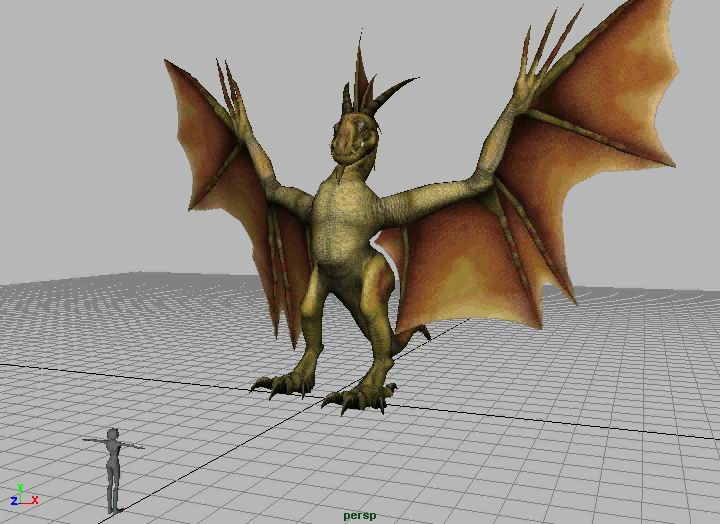Viewport: 720px width, 524px height.
Task: Click the human figure's head
Action: [x=114, y=434]
